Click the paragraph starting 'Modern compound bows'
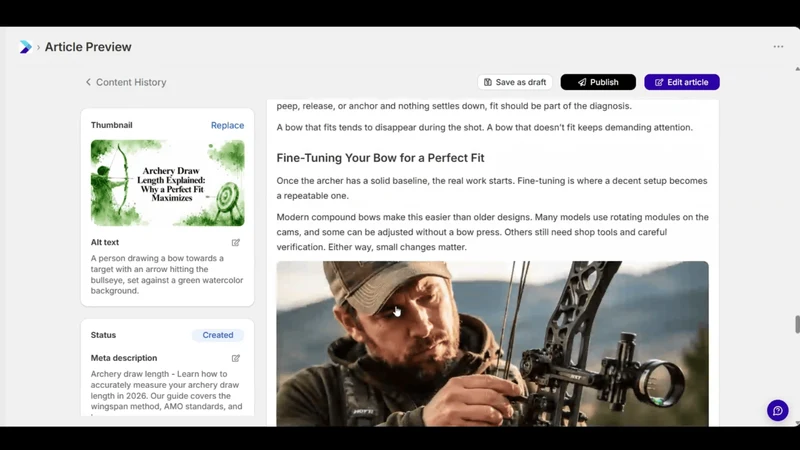 492,232
